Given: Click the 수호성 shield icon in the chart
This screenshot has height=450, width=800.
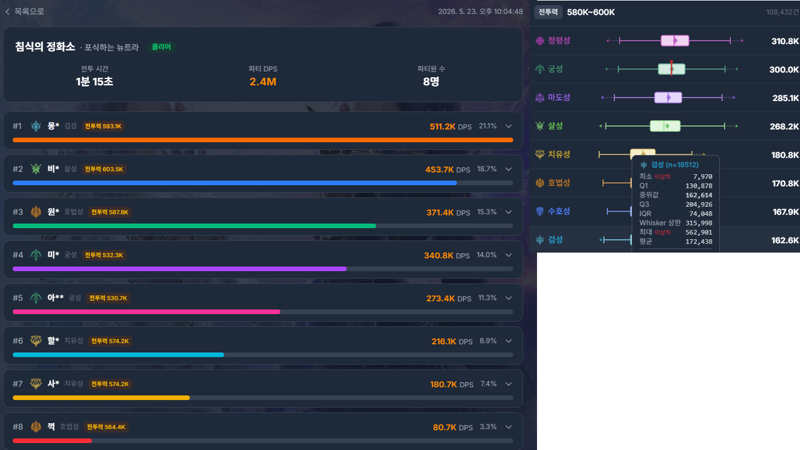Looking at the screenshot, I should click(x=540, y=211).
